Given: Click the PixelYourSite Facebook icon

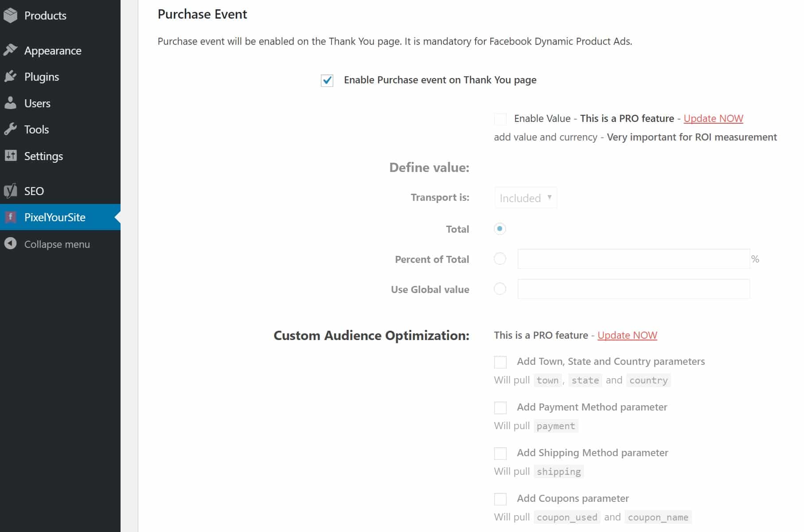Looking at the screenshot, I should click(11, 217).
